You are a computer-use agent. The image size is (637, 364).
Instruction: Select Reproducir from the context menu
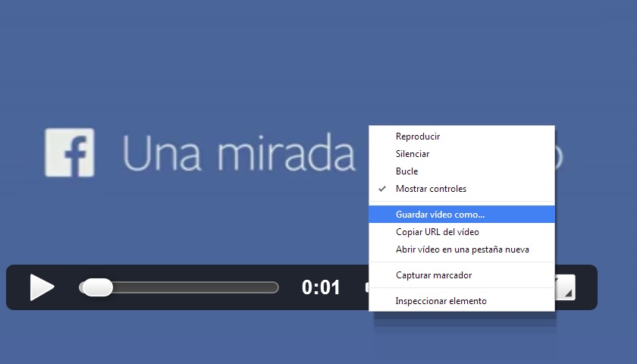[462, 136]
